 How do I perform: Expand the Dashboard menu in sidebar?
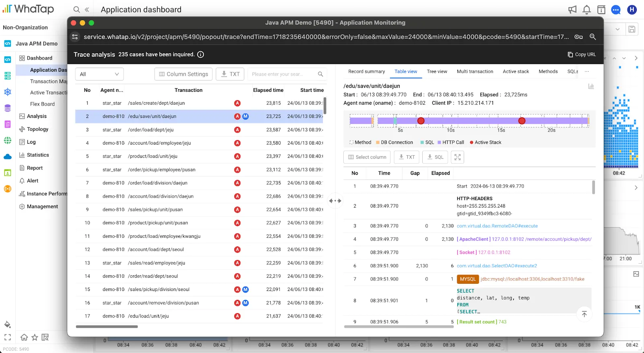coord(39,58)
